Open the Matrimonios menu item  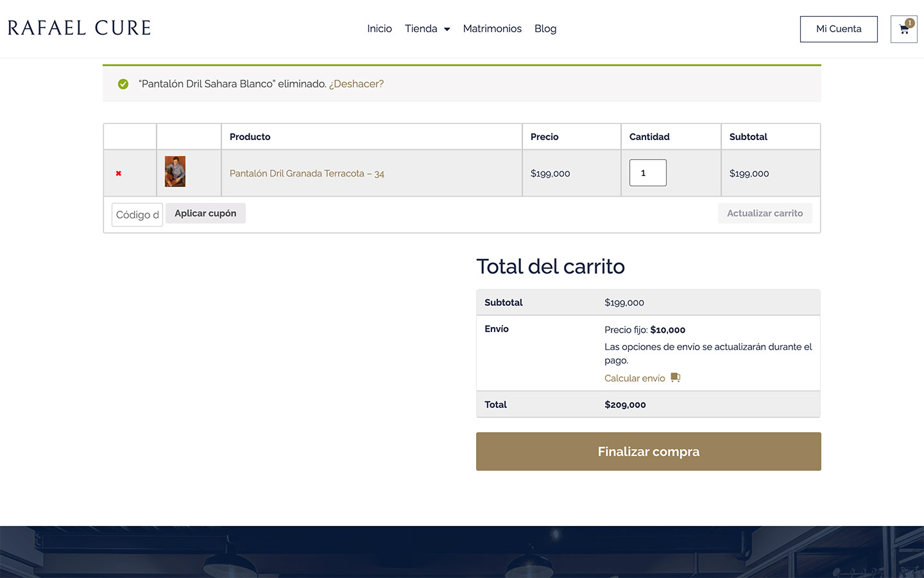pyautogui.click(x=492, y=29)
